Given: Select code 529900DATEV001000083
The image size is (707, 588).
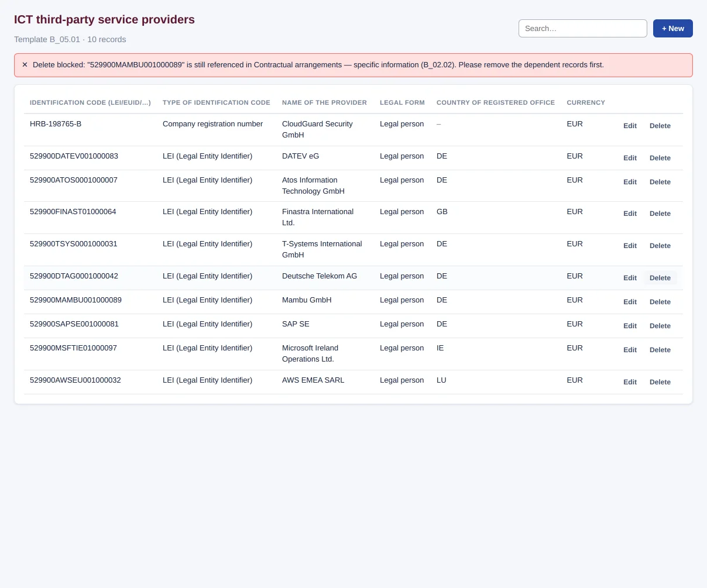Looking at the screenshot, I should [x=74, y=156].
